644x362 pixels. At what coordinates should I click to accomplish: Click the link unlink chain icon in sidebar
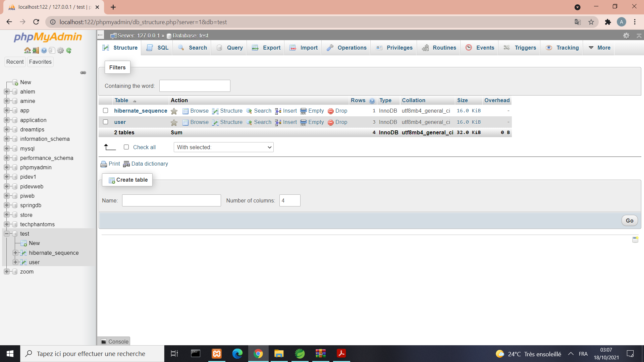[83, 73]
